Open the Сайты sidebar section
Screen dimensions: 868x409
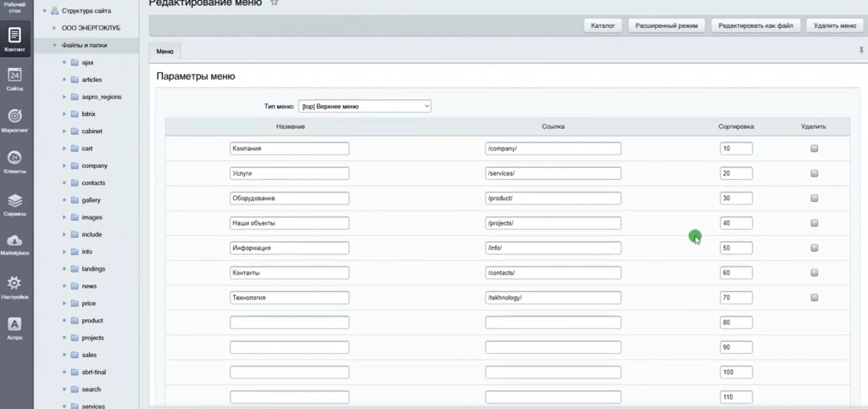coord(14,79)
